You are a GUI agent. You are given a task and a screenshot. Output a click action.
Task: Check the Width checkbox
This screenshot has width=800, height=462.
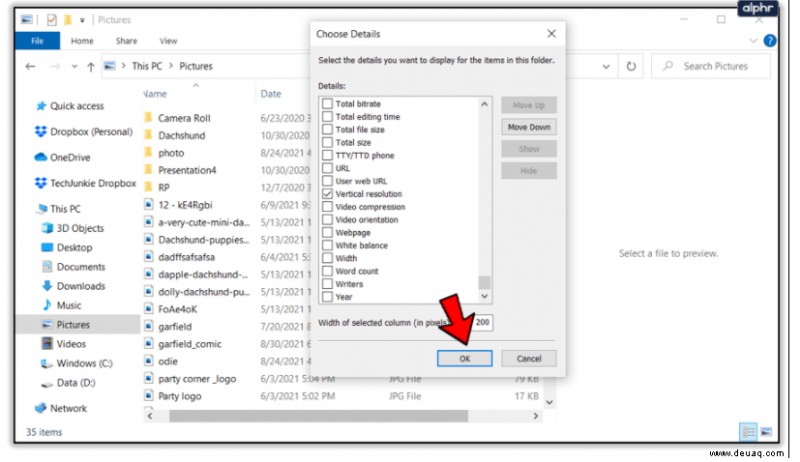click(328, 258)
